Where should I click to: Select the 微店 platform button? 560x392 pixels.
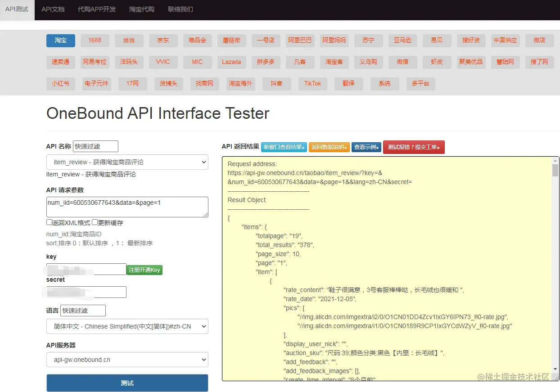click(x=539, y=41)
